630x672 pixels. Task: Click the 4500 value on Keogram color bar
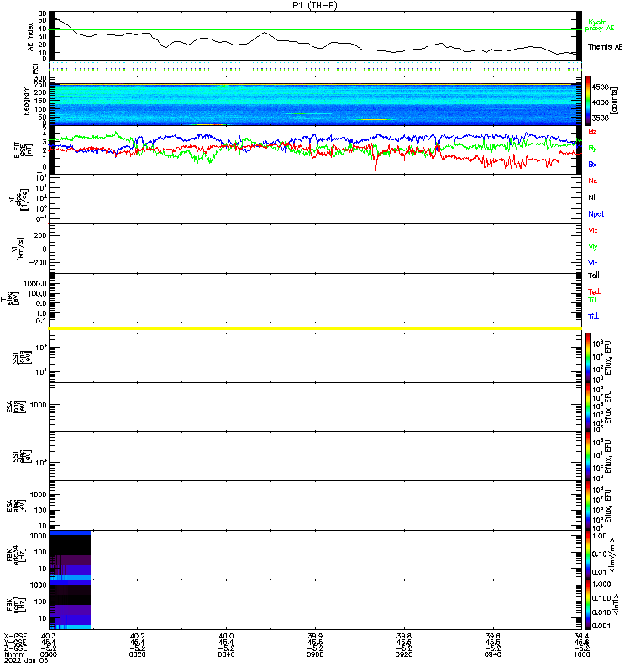click(x=600, y=87)
